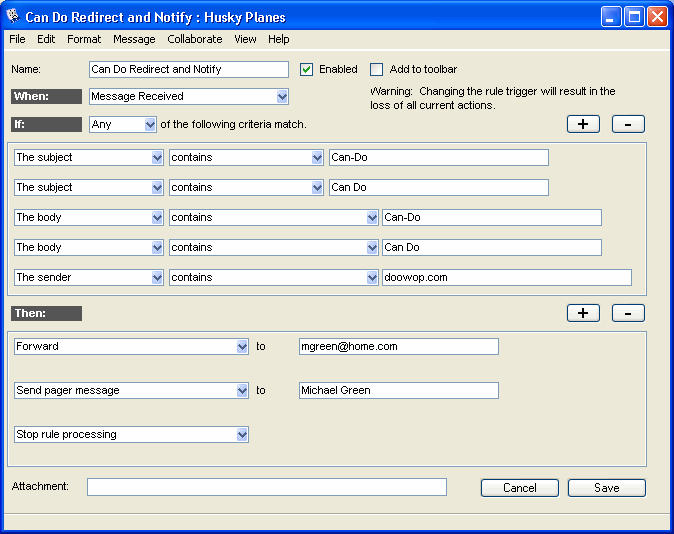Add a new action with Then plus button
674x534 pixels.
tap(583, 313)
